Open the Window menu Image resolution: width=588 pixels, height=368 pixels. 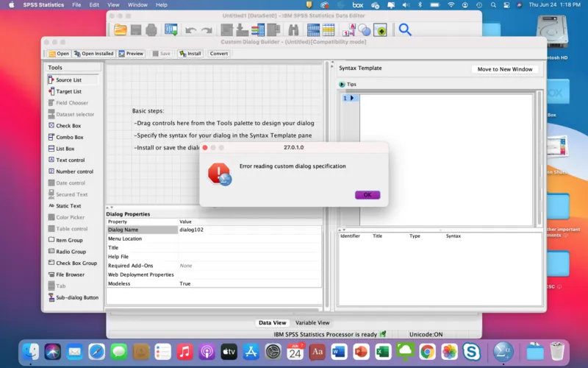137,5
